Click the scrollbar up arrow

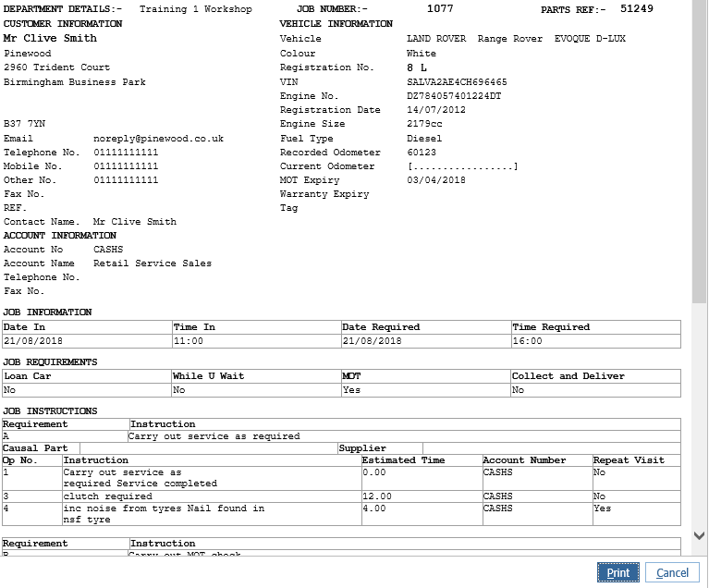(x=701, y=6)
